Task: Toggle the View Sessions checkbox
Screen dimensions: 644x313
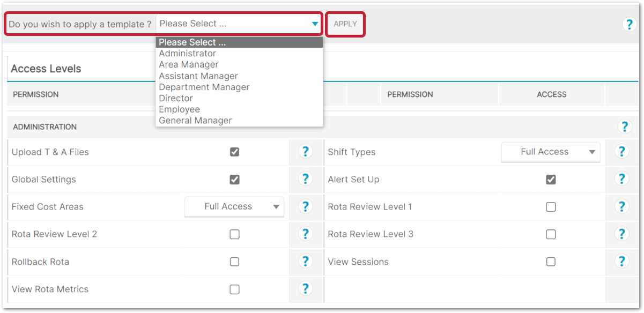Action: (551, 262)
